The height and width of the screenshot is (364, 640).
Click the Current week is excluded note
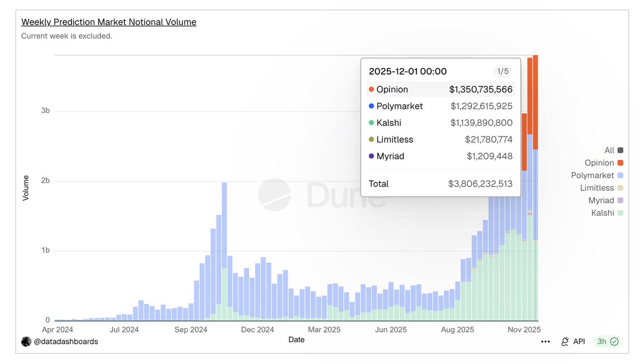coord(67,36)
